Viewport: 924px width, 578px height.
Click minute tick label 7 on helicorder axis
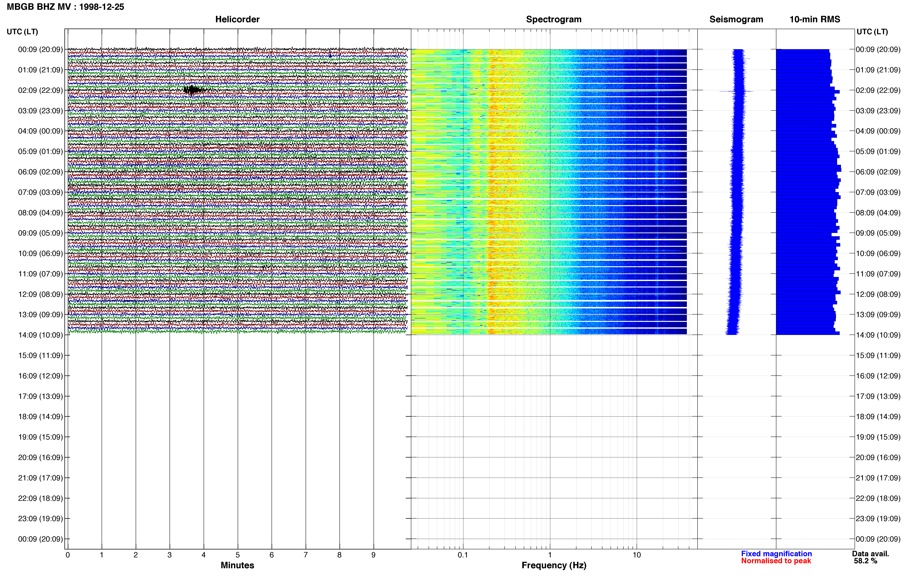coord(306,555)
